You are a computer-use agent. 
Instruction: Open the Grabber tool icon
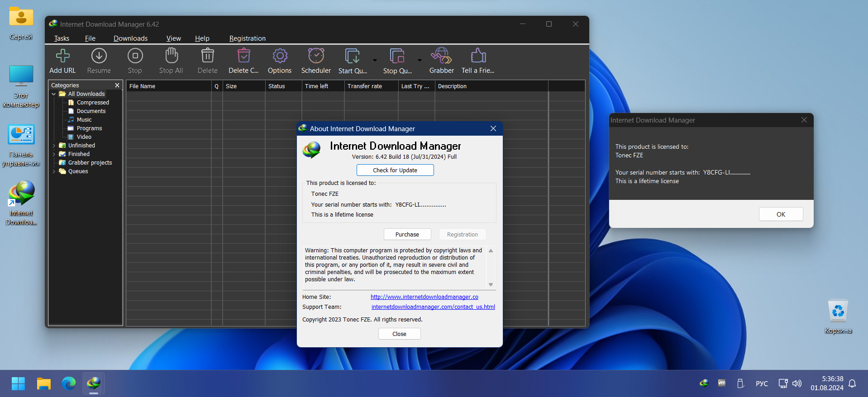(441, 56)
